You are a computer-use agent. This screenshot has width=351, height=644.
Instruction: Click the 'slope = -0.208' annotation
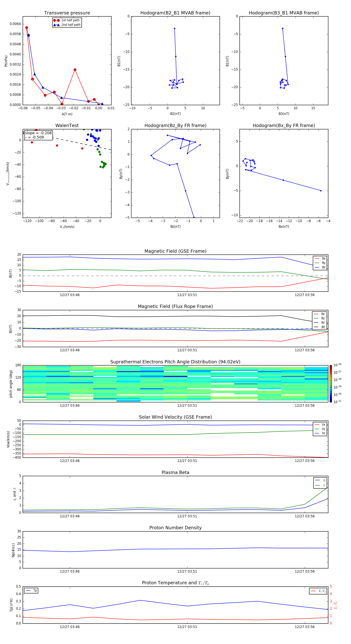pyautogui.click(x=38, y=133)
